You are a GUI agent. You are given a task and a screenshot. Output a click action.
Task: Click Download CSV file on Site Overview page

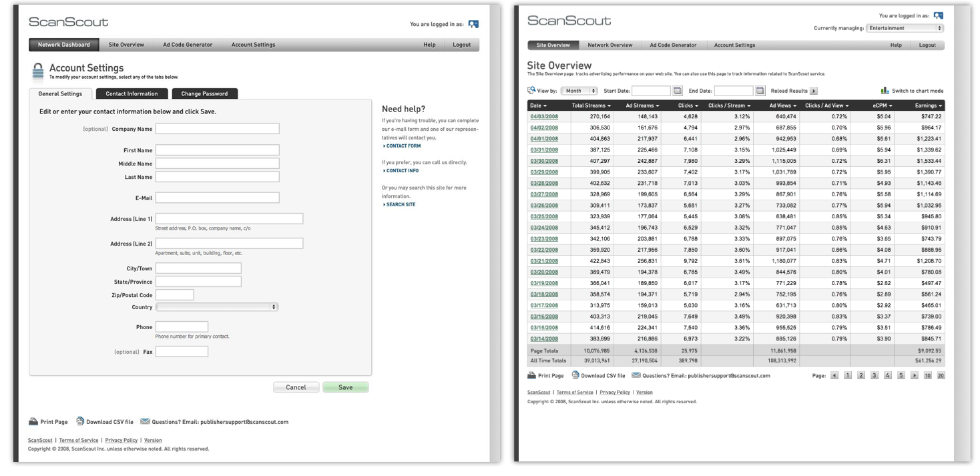[603, 376]
